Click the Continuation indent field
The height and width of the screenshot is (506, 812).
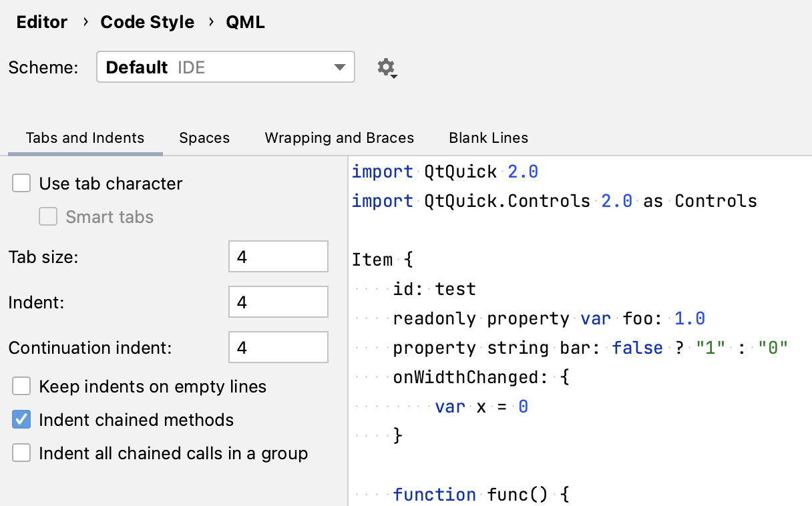(x=278, y=347)
